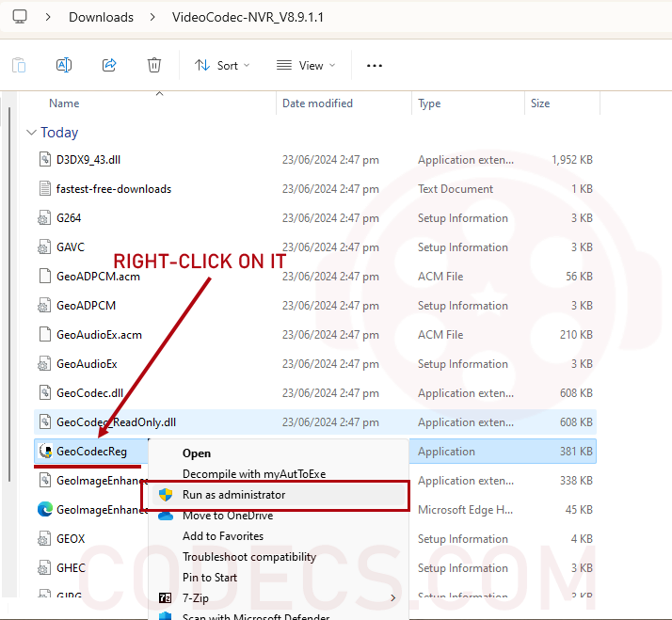
Task: Click the GHEC setup information icon
Action: [43, 567]
